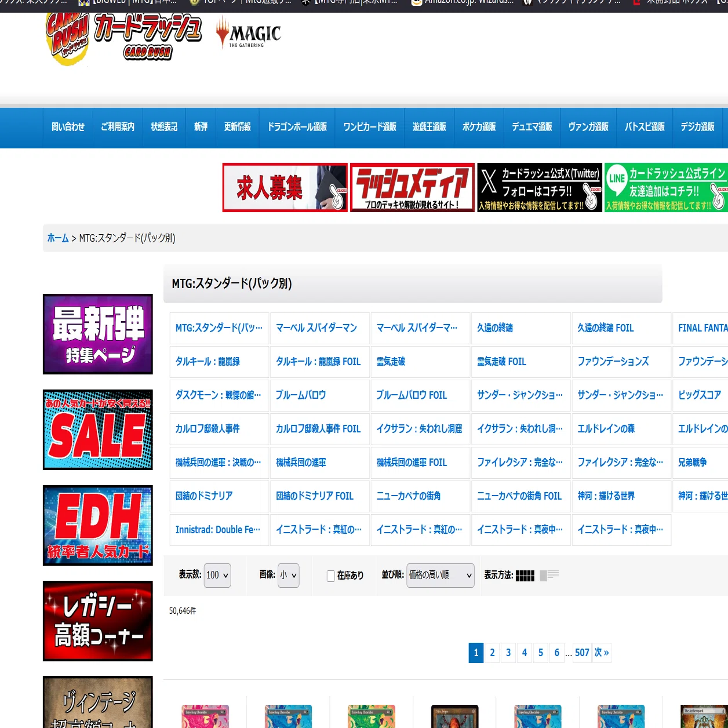Go to page 3 of results
Viewport: 728px width, 728px height.
508,653
